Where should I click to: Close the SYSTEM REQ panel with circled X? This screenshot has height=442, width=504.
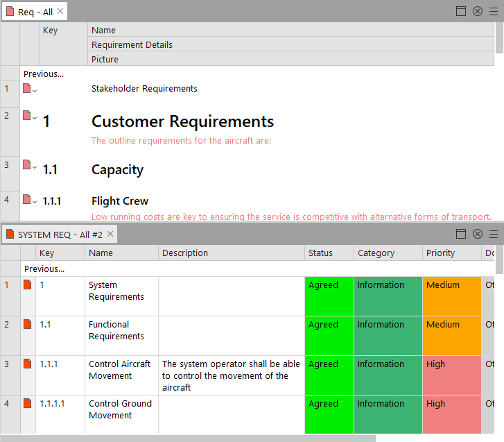coord(478,234)
